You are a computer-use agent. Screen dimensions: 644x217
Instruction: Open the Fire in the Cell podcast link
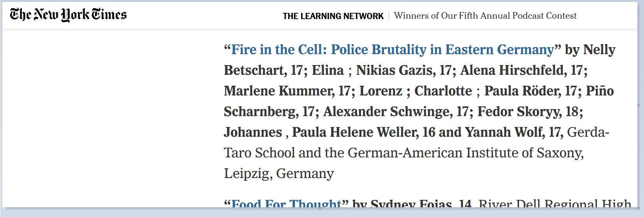tap(392, 49)
